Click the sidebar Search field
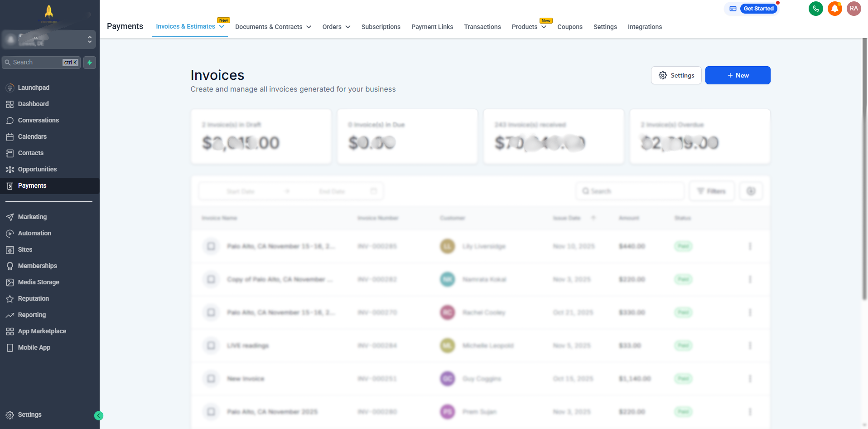Image resolution: width=868 pixels, height=429 pixels. (x=36, y=63)
